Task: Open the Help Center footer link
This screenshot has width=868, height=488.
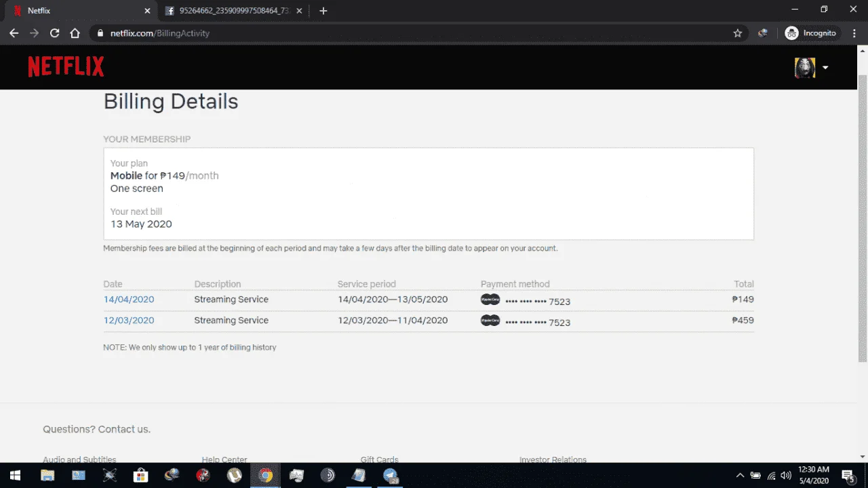Action: coord(224,460)
